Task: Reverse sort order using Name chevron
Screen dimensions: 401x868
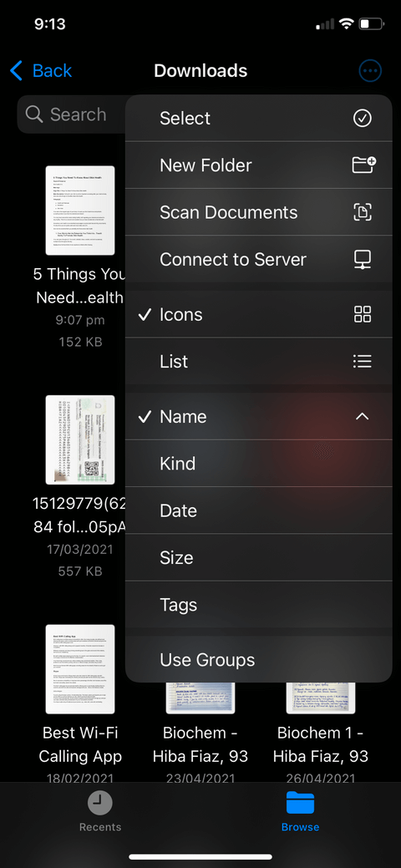Action: (363, 416)
